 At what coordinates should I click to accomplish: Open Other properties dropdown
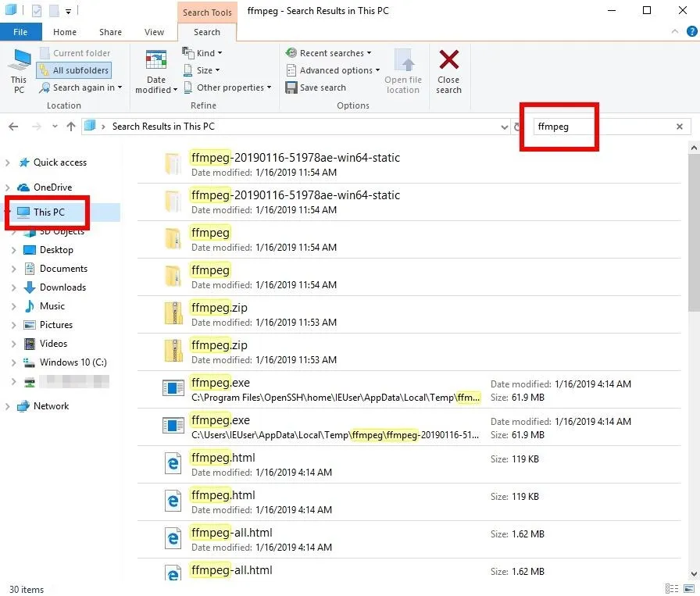[228, 87]
